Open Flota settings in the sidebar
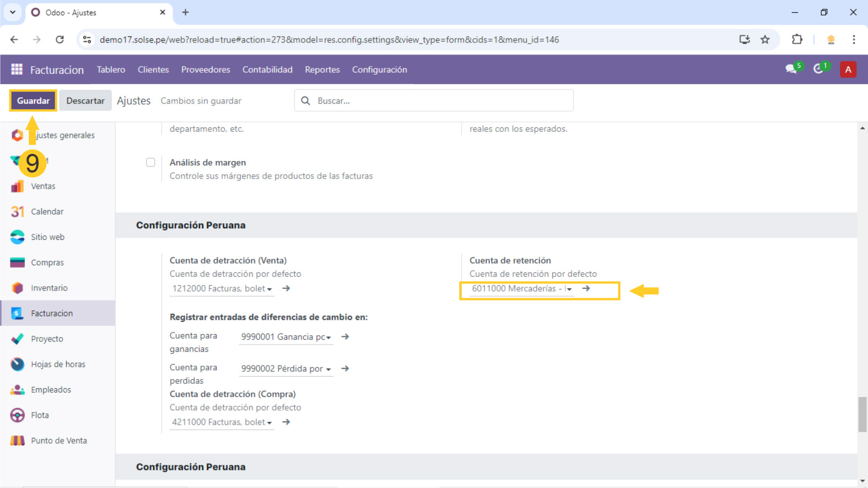The width and height of the screenshot is (868, 488). tap(40, 415)
